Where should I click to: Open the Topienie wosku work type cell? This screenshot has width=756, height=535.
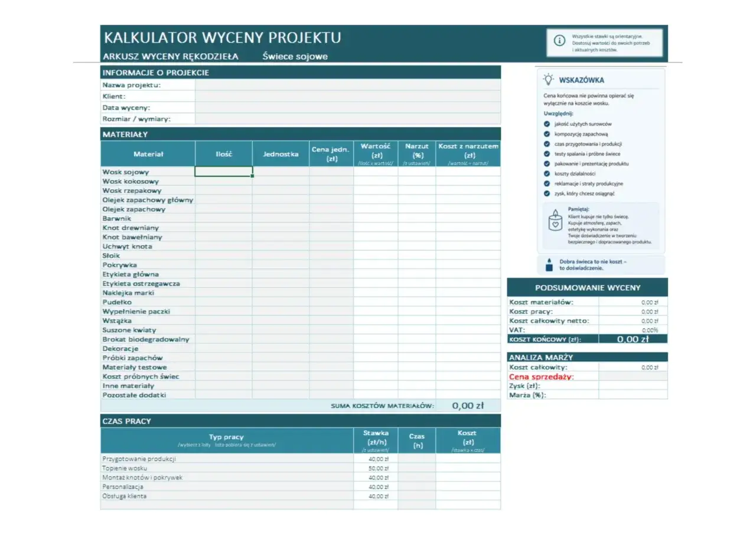[227, 468]
